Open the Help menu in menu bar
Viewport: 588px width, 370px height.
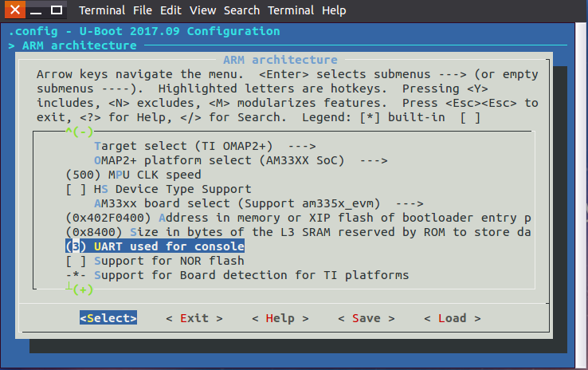(334, 10)
